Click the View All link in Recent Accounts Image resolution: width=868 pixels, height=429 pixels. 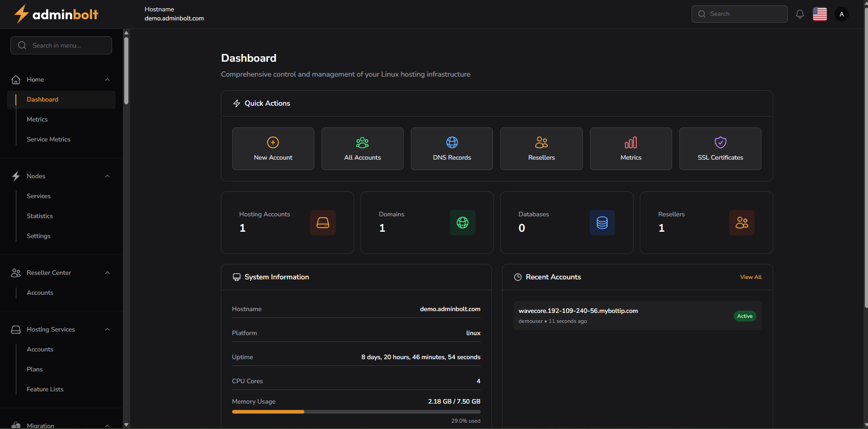751,277
